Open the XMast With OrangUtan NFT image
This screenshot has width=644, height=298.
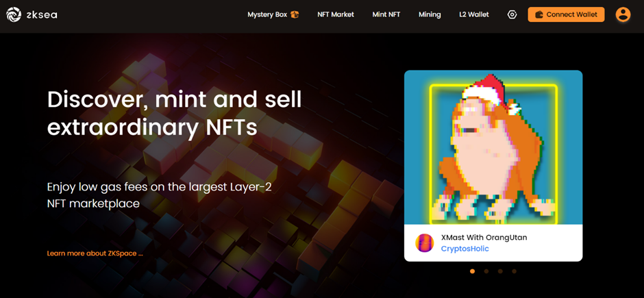tap(493, 147)
